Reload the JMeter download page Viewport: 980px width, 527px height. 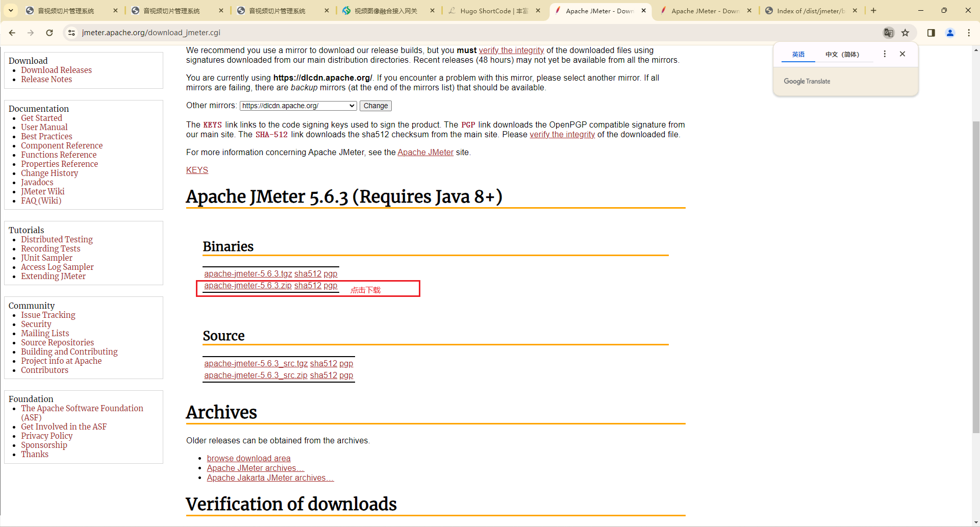(49, 33)
